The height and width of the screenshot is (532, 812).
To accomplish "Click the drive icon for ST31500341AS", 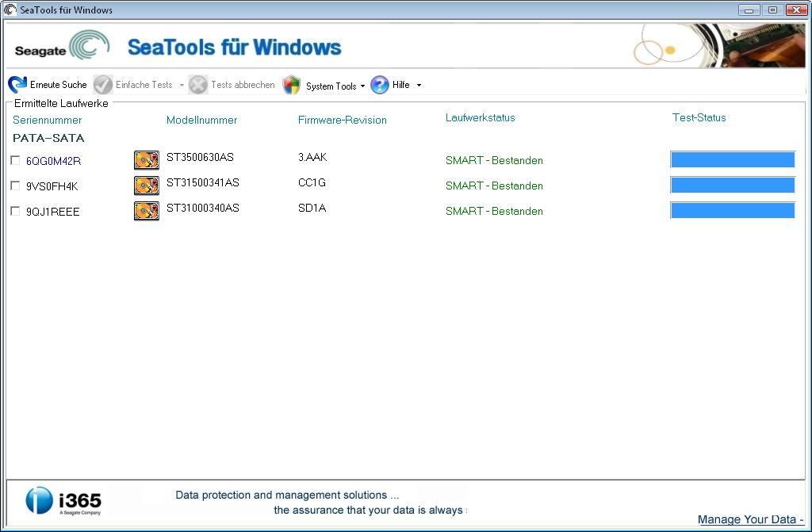I will pos(147,186).
